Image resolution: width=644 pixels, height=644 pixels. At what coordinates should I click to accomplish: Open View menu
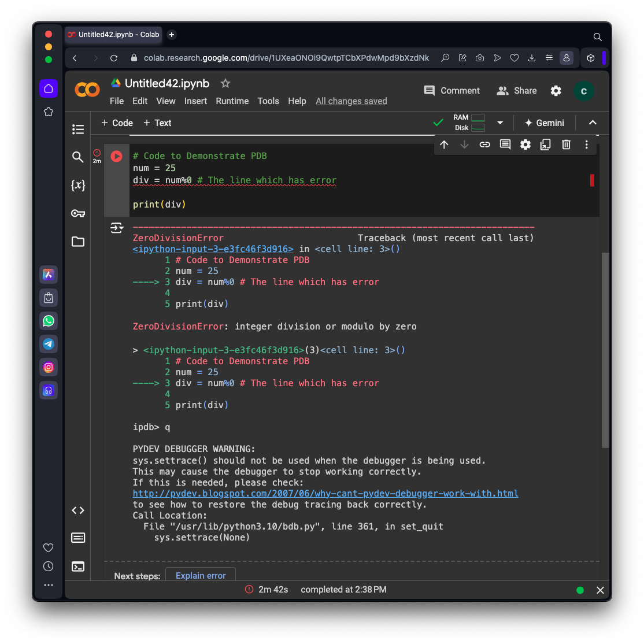coord(165,101)
